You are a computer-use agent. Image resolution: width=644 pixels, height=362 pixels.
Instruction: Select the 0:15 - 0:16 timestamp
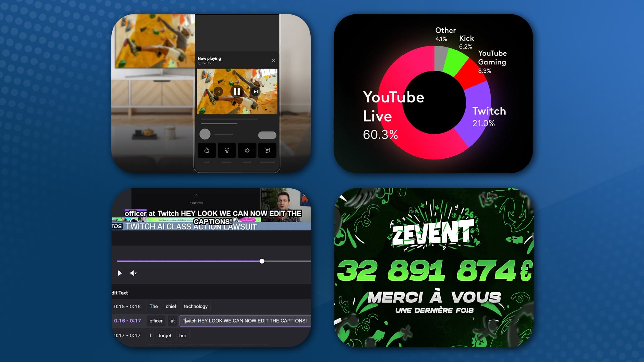(x=127, y=306)
